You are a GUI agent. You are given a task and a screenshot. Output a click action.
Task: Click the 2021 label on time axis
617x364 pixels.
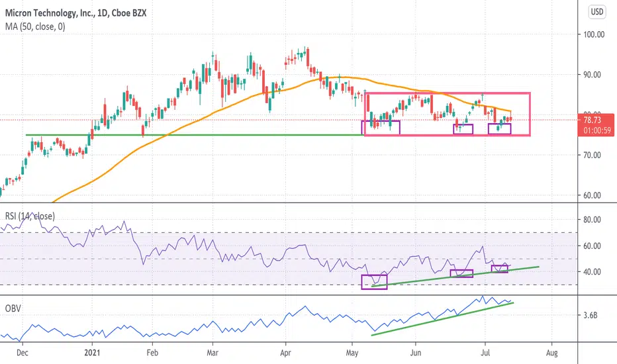click(92, 353)
